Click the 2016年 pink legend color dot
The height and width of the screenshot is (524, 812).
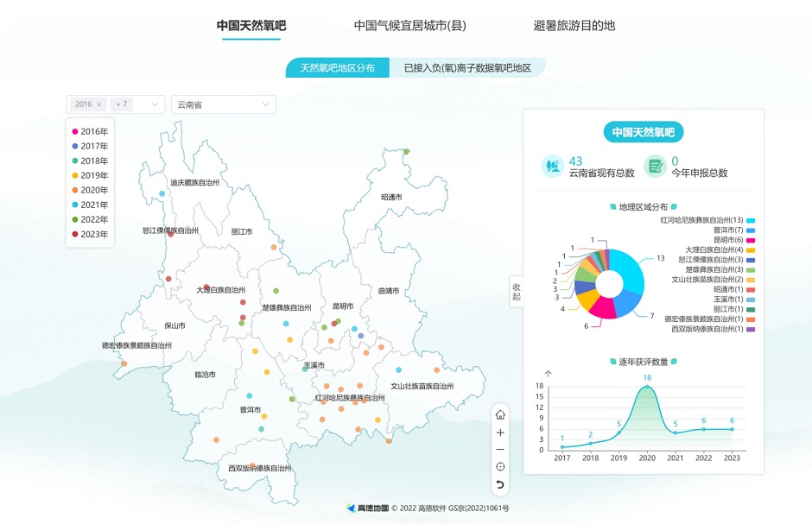coord(75,132)
